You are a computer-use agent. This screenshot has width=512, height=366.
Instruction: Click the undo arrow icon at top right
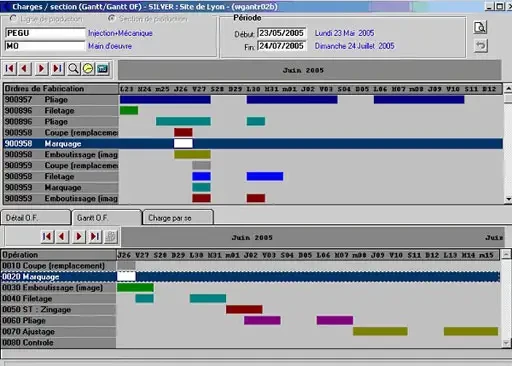[x=480, y=46]
